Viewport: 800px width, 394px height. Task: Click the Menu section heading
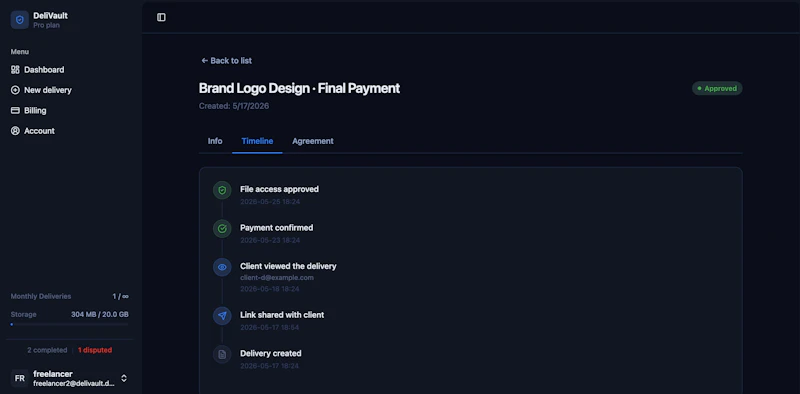click(20, 52)
